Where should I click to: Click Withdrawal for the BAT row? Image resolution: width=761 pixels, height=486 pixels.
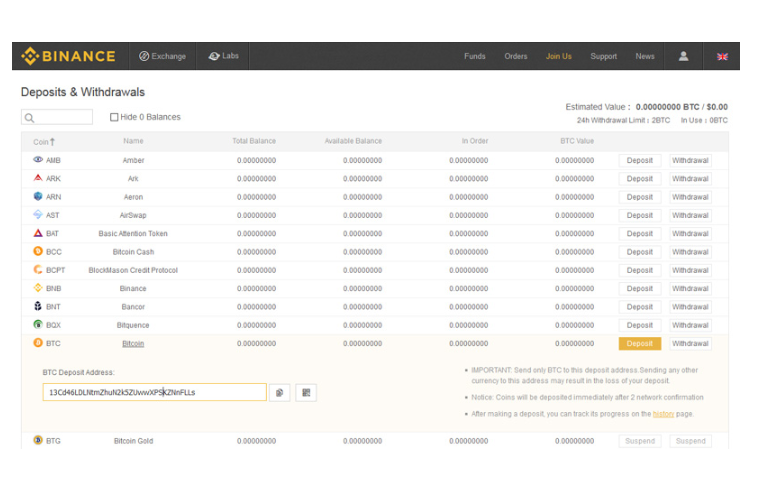pyautogui.click(x=690, y=234)
